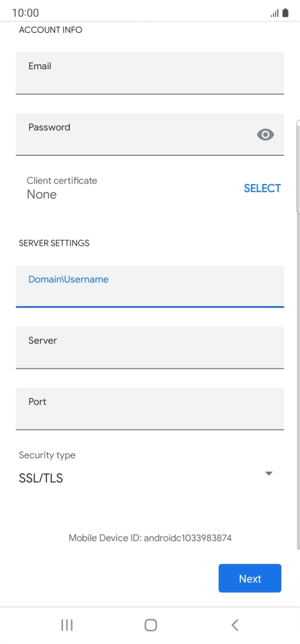Viewport: 300px width, 644px height.
Task: Click SELECT for client certificate
Action: tap(262, 188)
